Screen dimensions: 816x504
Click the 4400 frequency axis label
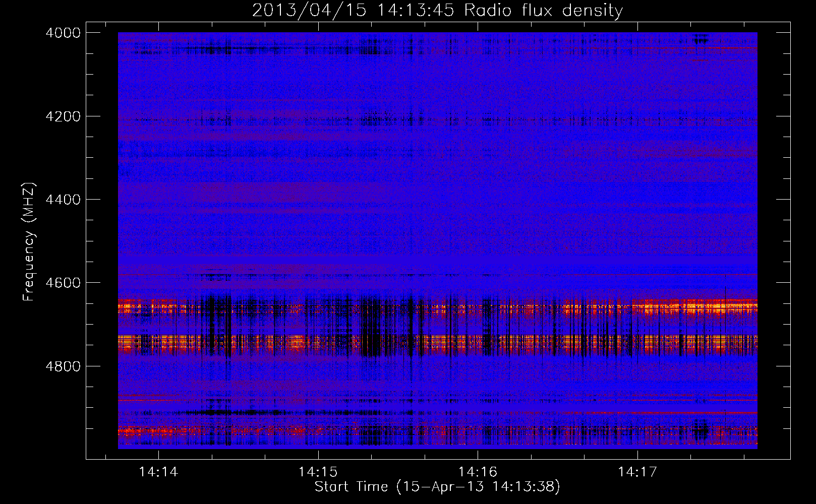[63, 200]
